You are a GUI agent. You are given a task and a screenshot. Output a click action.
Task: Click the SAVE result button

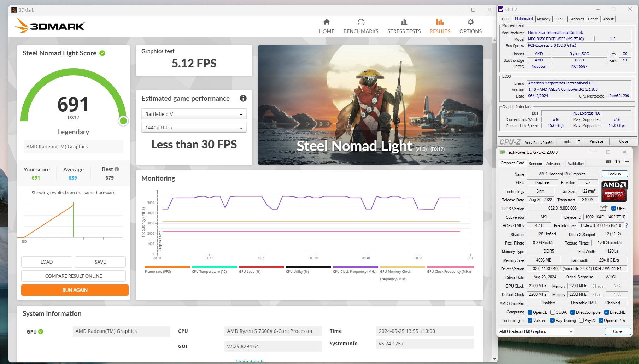pos(100,262)
